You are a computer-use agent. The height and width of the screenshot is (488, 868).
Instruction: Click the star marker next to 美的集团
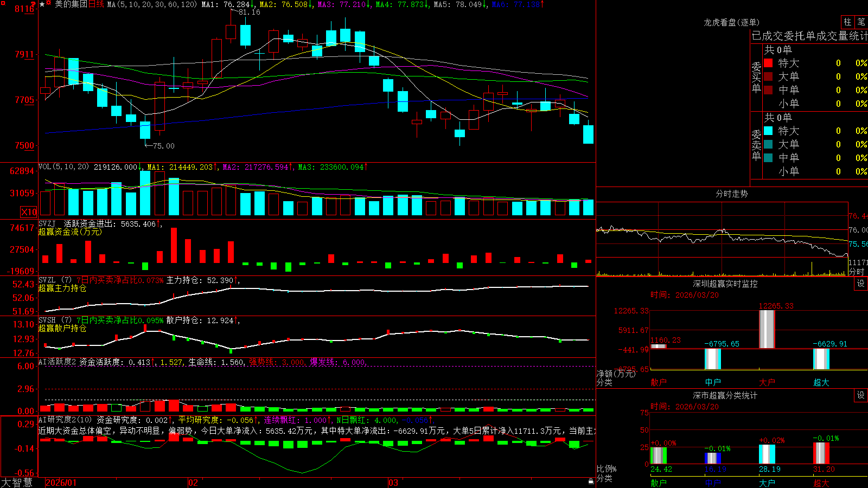[42, 4]
